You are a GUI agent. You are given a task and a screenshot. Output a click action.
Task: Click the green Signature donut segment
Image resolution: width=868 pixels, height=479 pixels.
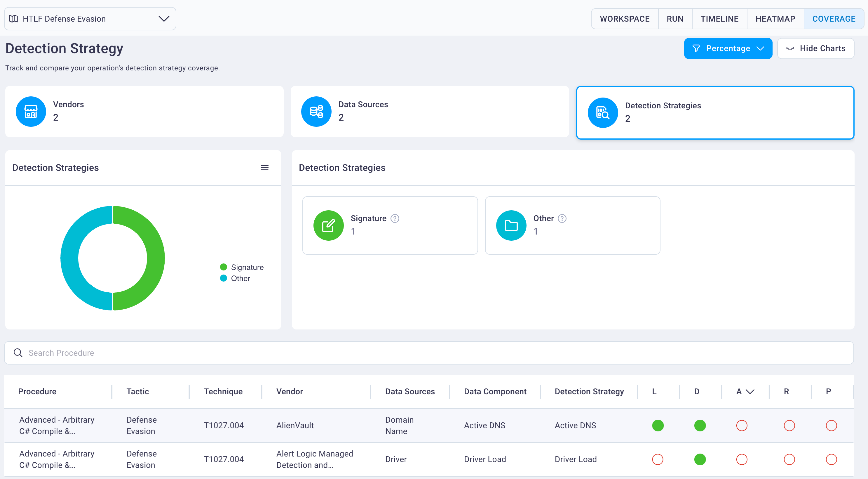click(x=156, y=258)
